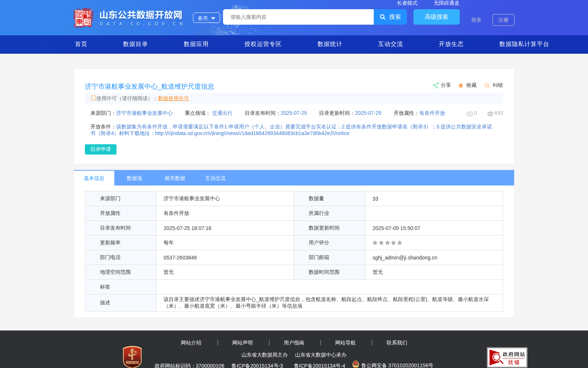This screenshot has width=588, height=368.
Task: Click the dataset title 航道维护尺度信息
Action: pyautogui.click(x=149, y=86)
